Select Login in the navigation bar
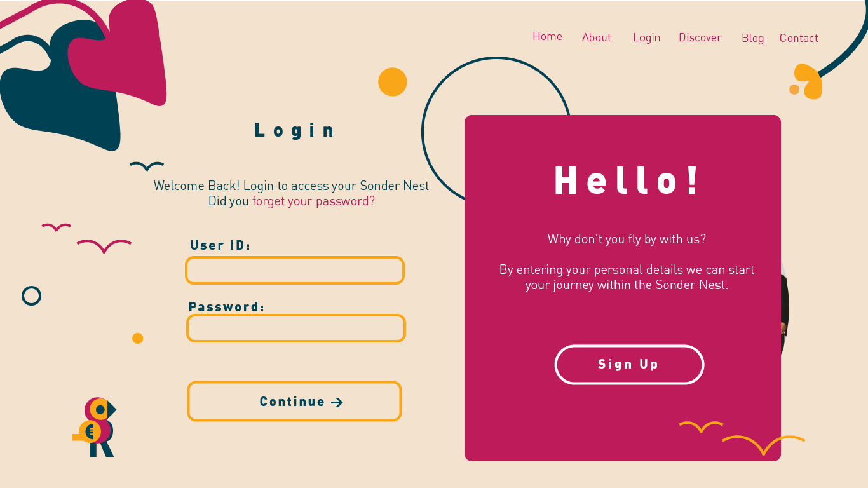Screen dimensions: 868x488 click(647, 37)
